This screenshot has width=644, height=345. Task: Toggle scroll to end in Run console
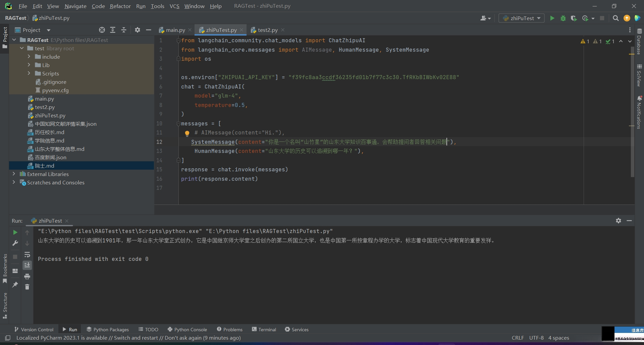(x=27, y=265)
